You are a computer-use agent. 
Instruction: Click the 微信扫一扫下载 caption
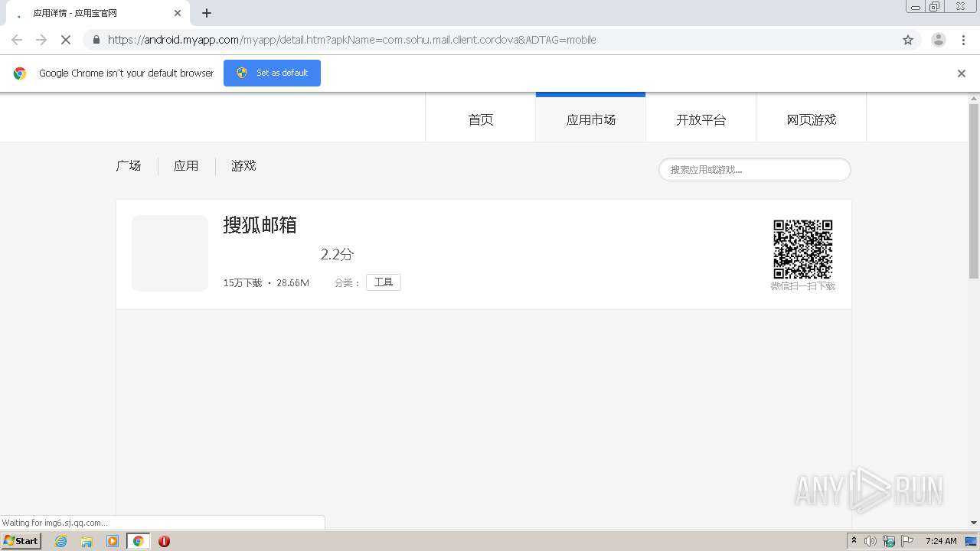pyautogui.click(x=803, y=286)
